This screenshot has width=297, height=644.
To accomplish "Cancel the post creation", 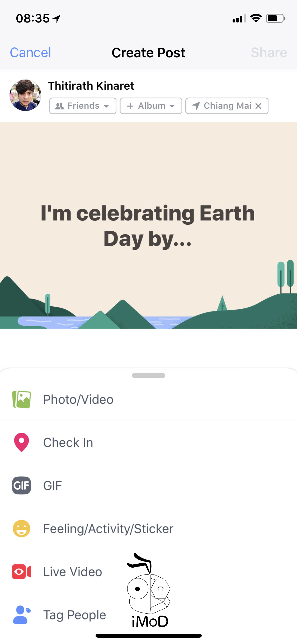I will click(30, 53).
